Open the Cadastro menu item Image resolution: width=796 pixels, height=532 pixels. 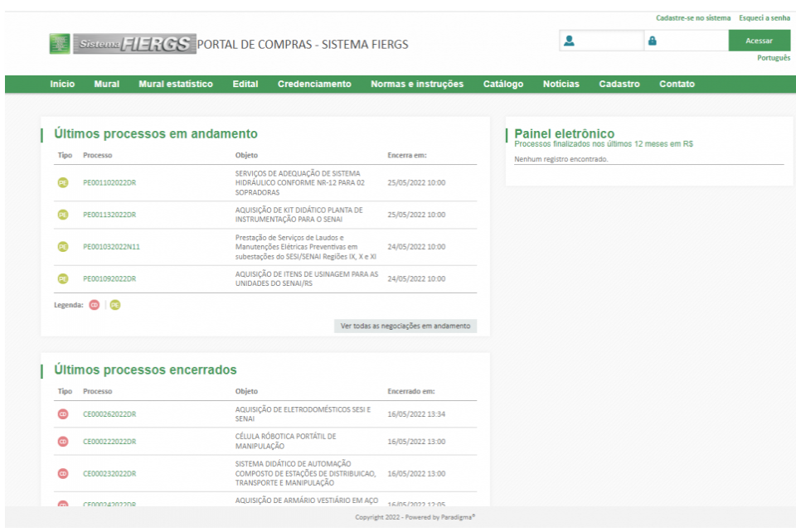[x=619, y=85]
